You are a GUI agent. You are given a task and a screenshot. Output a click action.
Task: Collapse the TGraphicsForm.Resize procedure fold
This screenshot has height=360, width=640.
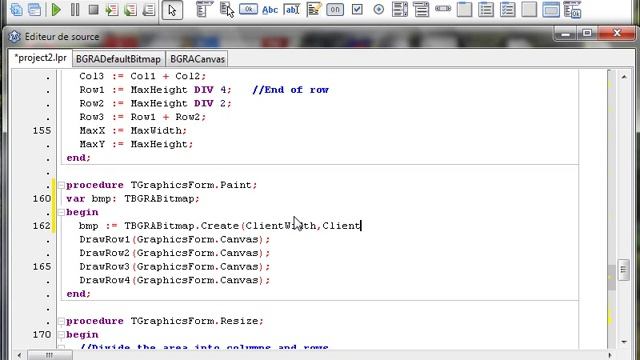(61, 321)
